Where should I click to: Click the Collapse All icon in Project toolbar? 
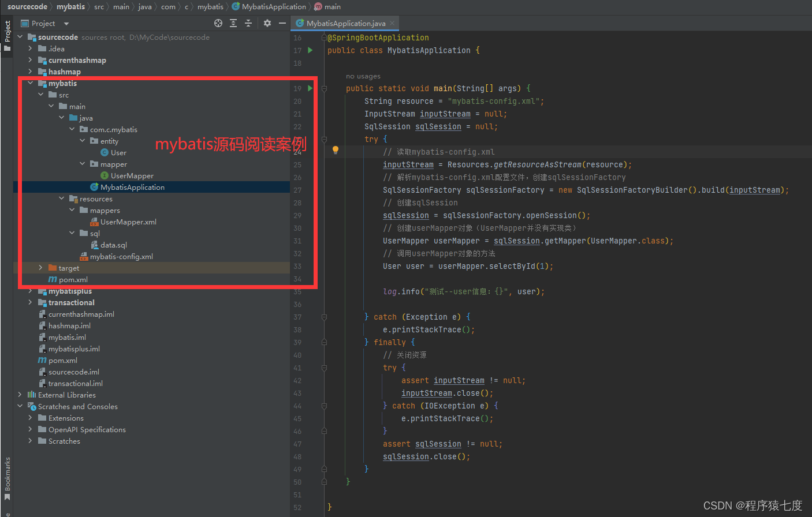point(248,23)
